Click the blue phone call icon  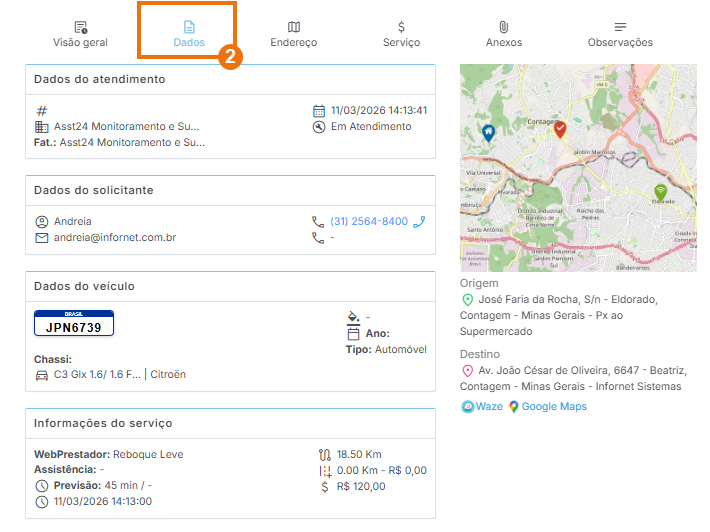[x=419, y=222]
